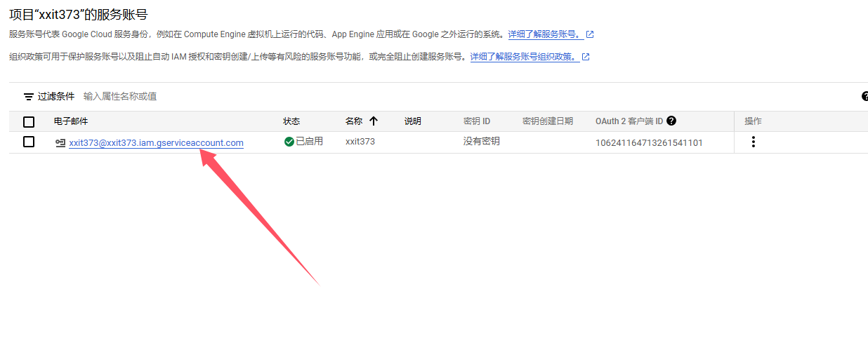The image size is (868, 343).
Task: Click the help icon at the filter bar's right edge
Action: (x=864, y=96)
